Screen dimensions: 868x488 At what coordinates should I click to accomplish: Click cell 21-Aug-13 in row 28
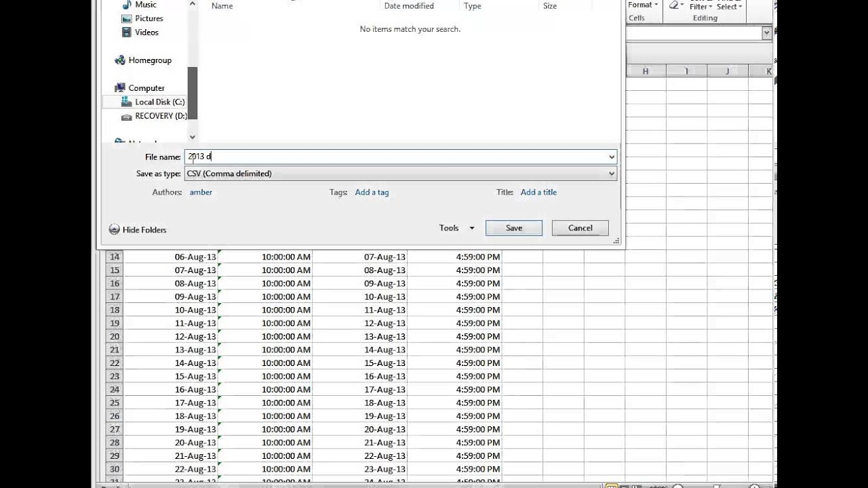(360, 443)
